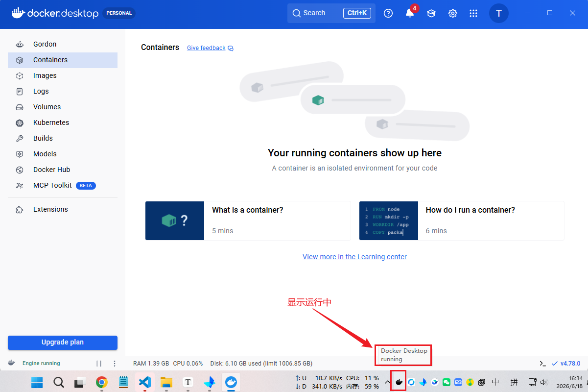This screenshot has height=392, width=588.
Task: Pause the Docker engine
Action: pos(99,364)
